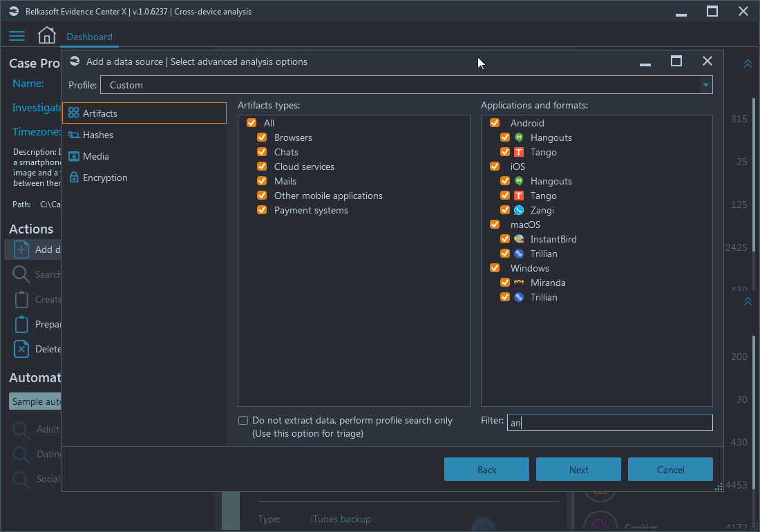760x532 pixels.
Task: Collapse upper dashboard panel with chevron
Action: [748, 64]
